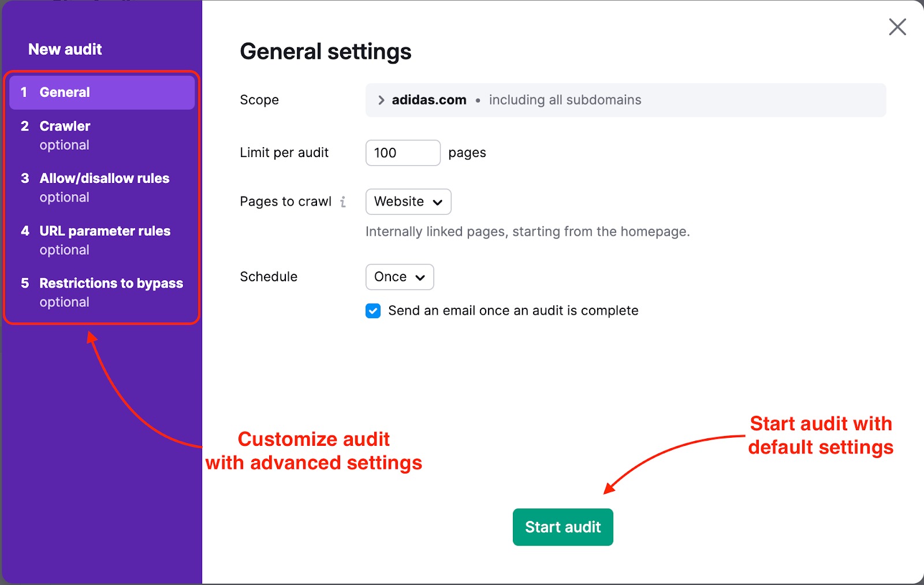Expand the Website selector under Pages to crawl
The width and height of the screenshot is (924, 585).
tap(408, 202)
